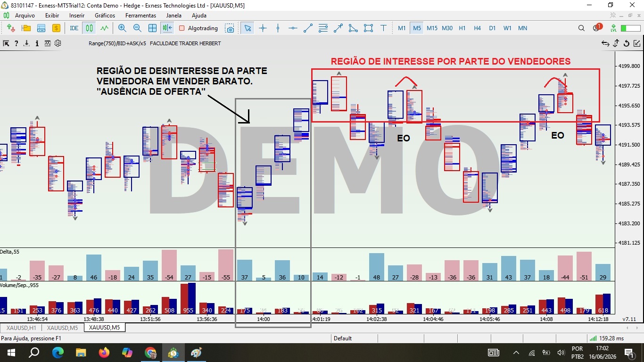Viewport: 644px width, 362px height.
Task: Open the Inserir menu
Action: click(x=77, y=16)
